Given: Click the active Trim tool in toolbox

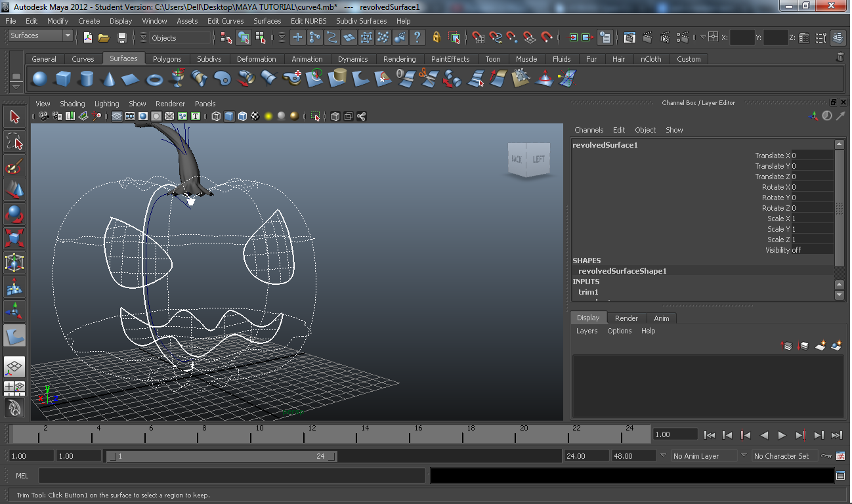Looking at the screenshot, I should pos(14,336).
